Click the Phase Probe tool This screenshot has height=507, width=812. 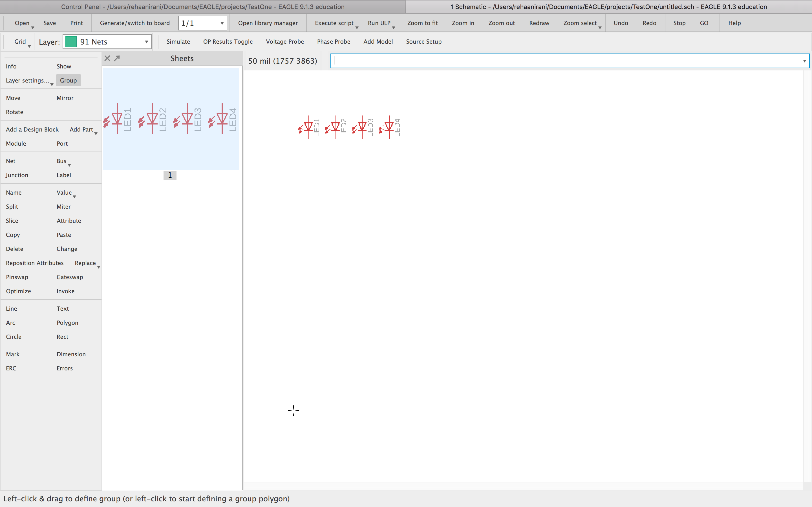click(x=333, y=41)
